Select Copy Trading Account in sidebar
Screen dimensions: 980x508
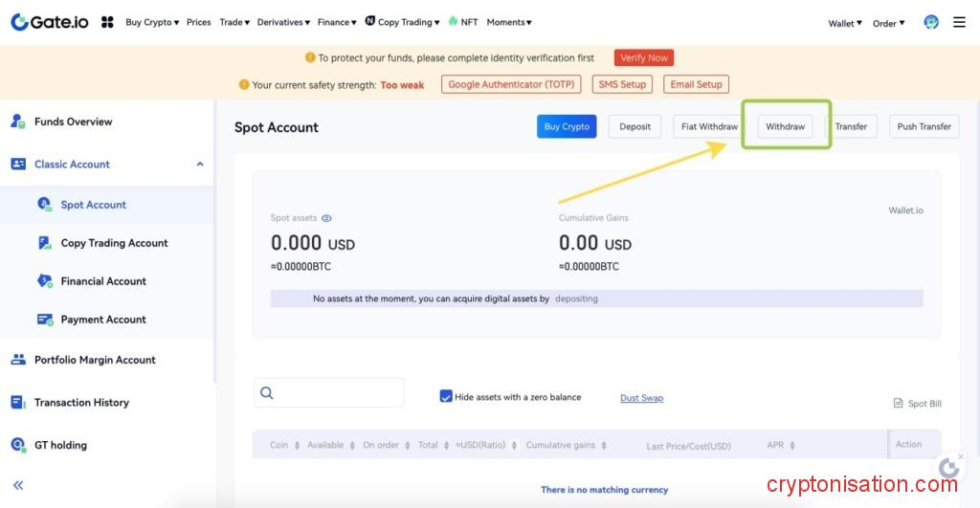click(x=114, y=243)
